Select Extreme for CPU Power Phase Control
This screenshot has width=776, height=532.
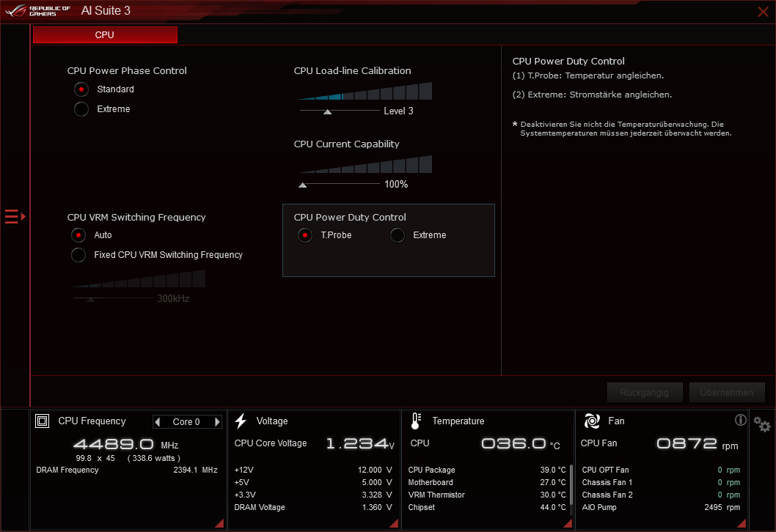click(x=81, y=109)
